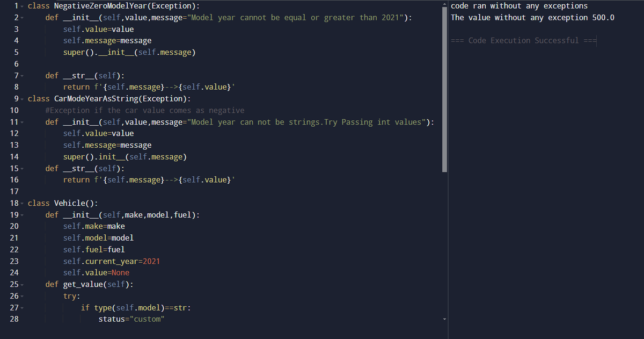Click the comment '#Exception if the car value comes as negative'
The width and height of the screenshot is (644, 339).
coord(145,111)
